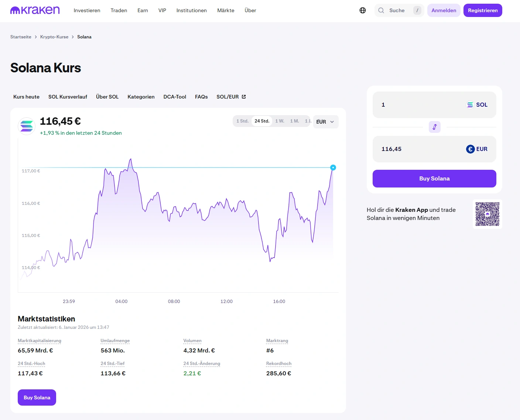This screenshot has width=520, height=420.
Task: Click the Anmelden button
Action: 444,10
